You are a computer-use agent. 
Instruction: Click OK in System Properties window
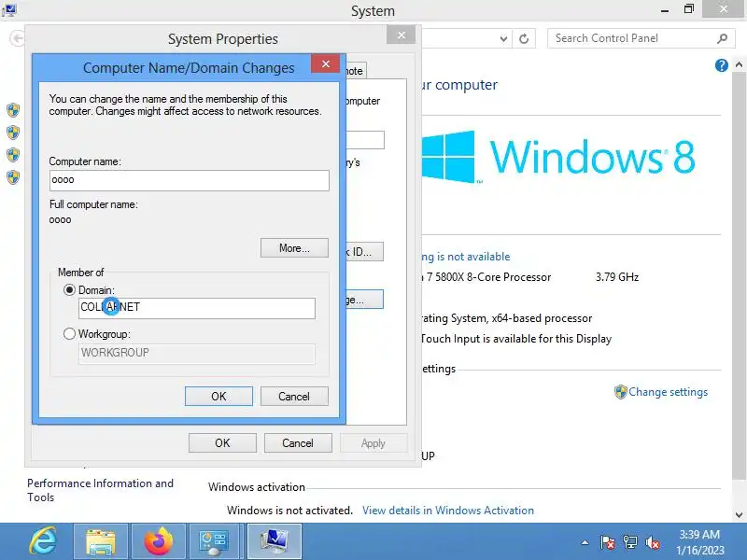coord(222,442)
